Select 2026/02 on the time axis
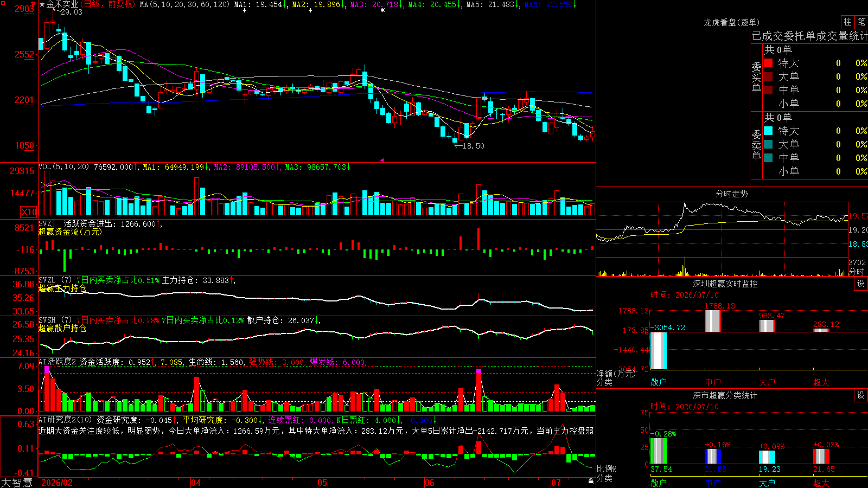 [58, 483]
